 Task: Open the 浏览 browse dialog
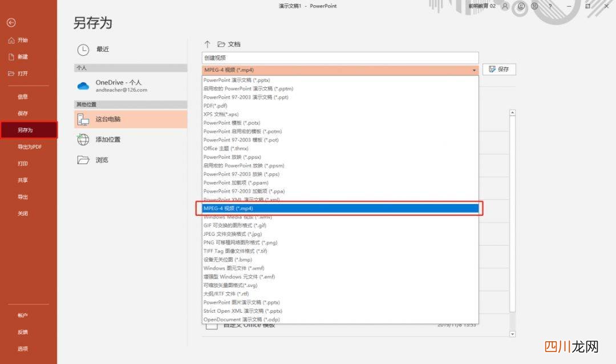tap(131, 159)
